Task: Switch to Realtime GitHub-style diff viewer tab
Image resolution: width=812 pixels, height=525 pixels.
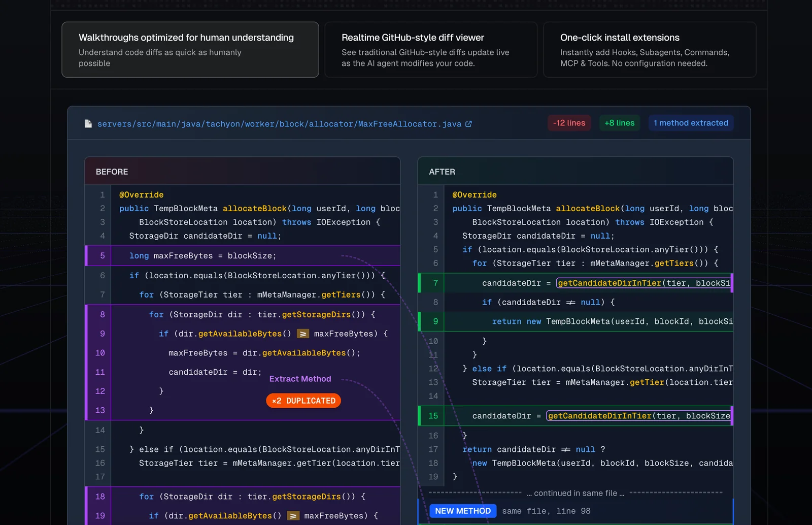Action: click(431, 50)
